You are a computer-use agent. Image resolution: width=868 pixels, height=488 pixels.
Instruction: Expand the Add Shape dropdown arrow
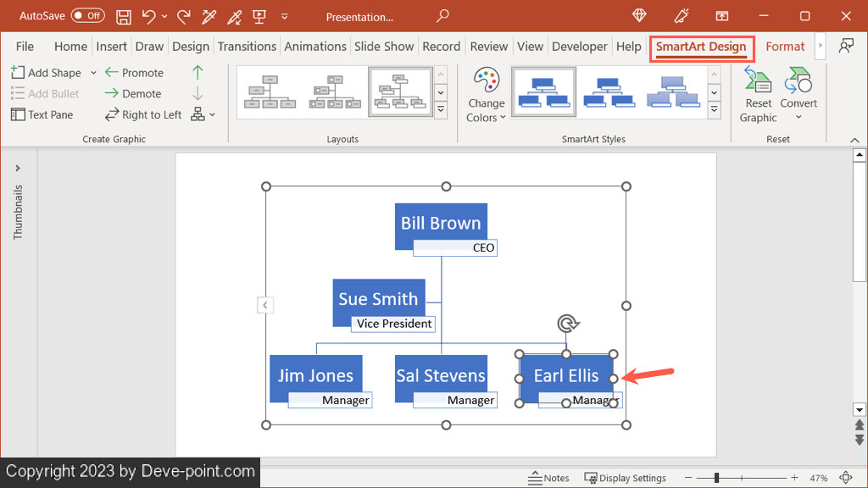pyautogui.click(x=93, y=73)
